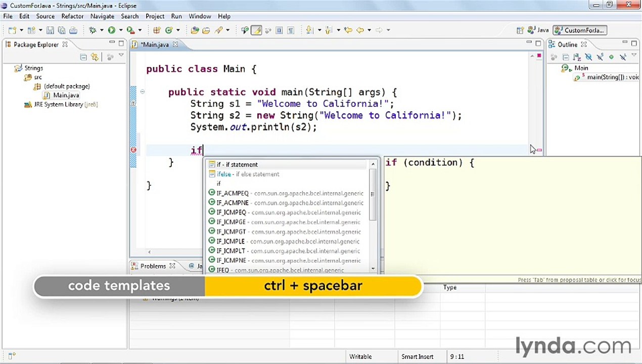Click Smart Insert in status bar
The height and width of the screenshot is (364, 642).
click(417, 357)
